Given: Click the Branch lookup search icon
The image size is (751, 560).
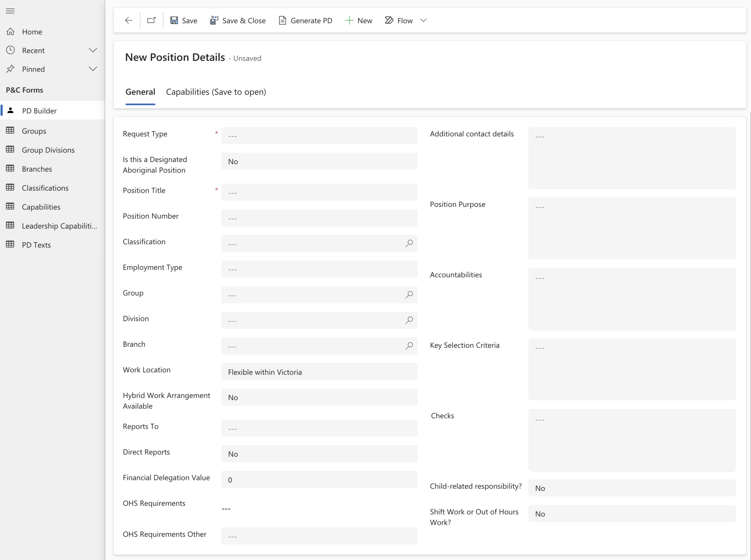Looking at the screenshot, I should tap(409, 346).
